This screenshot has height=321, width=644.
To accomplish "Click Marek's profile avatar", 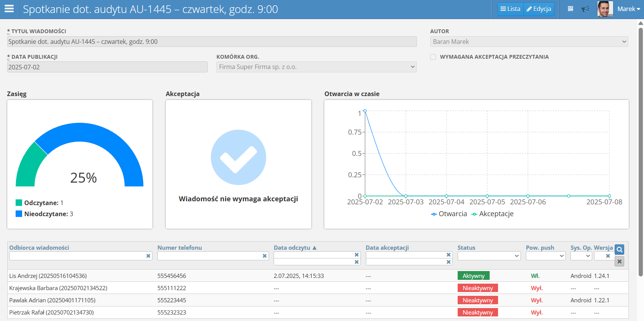I will coord(605,9).
